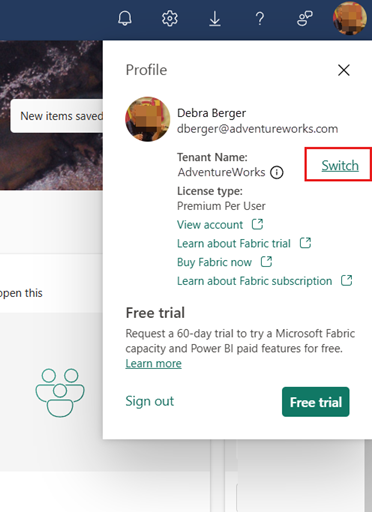Screen dimensions: 372x512
Task: Close the Profile panel
Action: [344, 70]
